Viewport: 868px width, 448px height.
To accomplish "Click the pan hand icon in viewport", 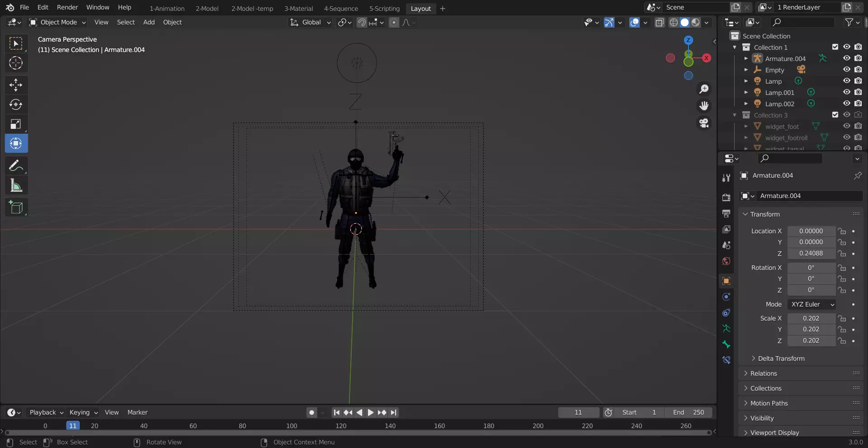I will [704, 106].
